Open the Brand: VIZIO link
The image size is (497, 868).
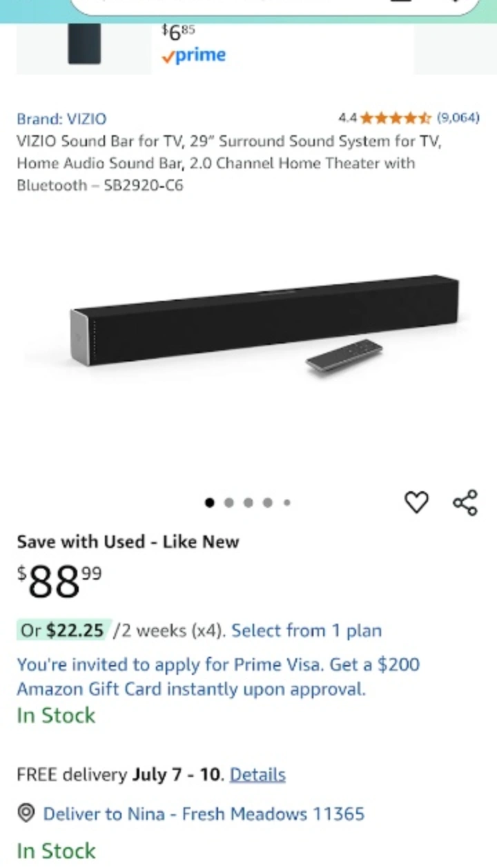coord(61,119)
